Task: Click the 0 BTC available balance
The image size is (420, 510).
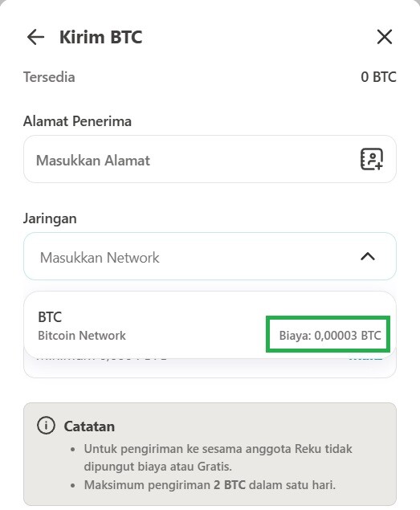Action: pyautogui.click(x=378, y=77)
